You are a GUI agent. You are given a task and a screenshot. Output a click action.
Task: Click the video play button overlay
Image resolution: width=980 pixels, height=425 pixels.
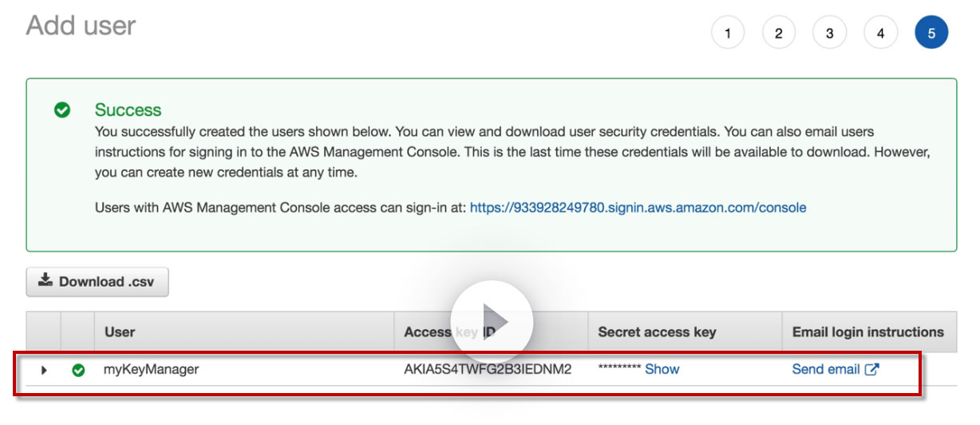coord(492,321)
